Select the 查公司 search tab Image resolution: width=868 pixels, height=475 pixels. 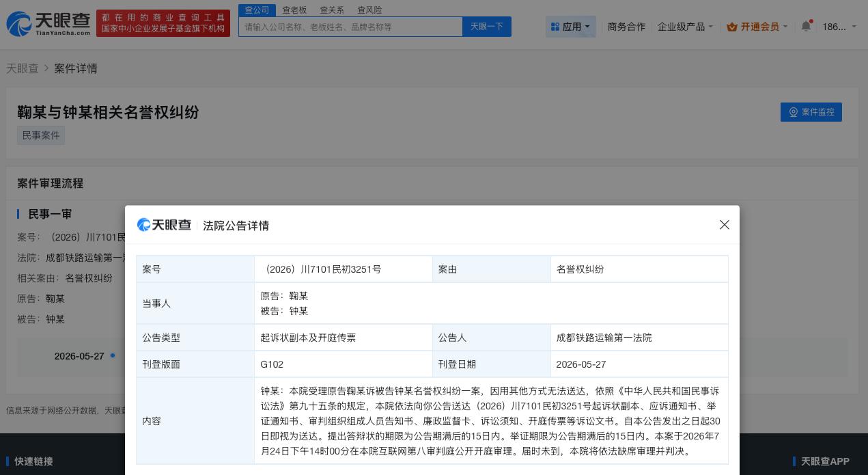(x=257, y=10)
